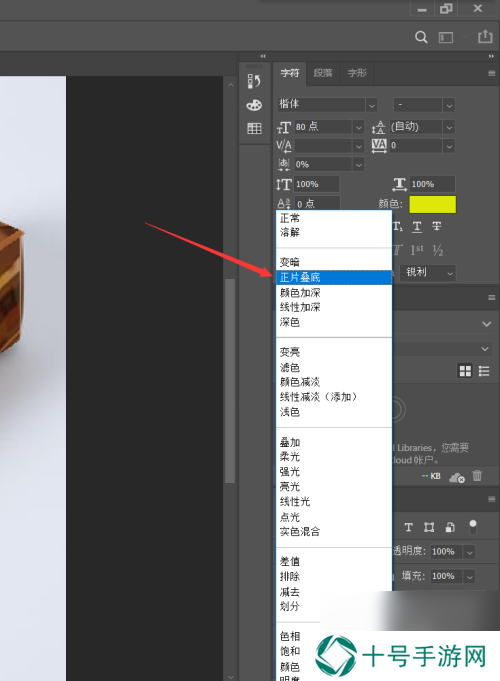Select blend mode 差值
Screen dimensions: 500x681
(334, 562)
